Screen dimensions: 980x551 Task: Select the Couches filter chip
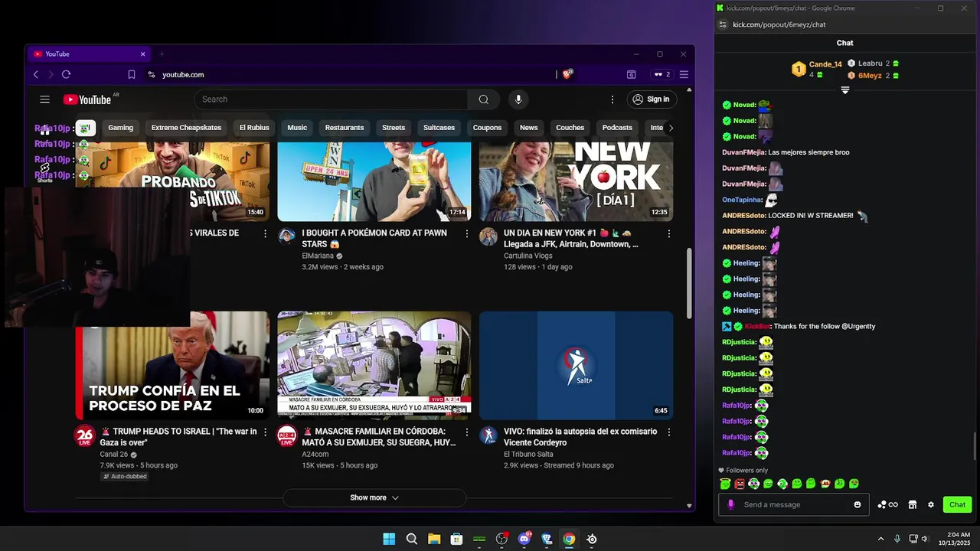point(570,128)
